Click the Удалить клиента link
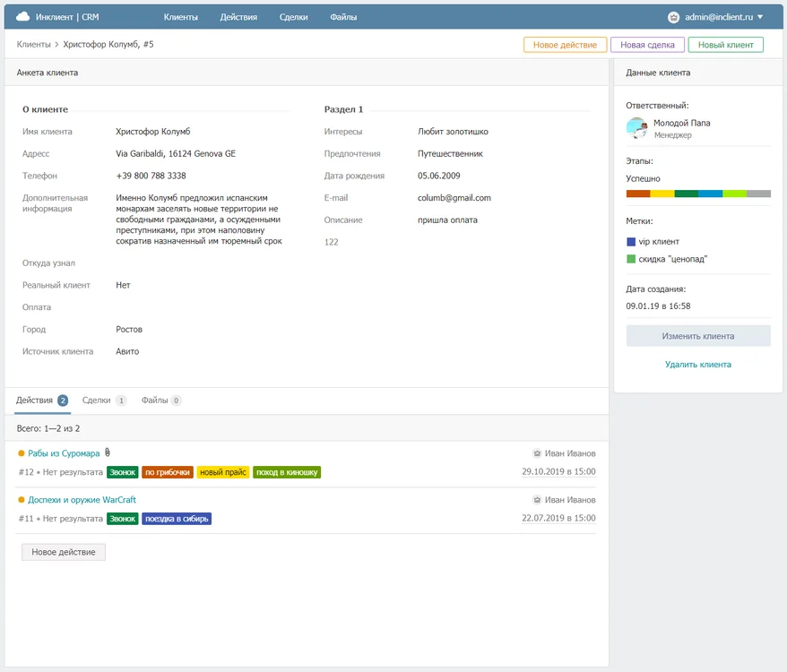The width and height of the screenshot is (787, 672). [697, 365]
